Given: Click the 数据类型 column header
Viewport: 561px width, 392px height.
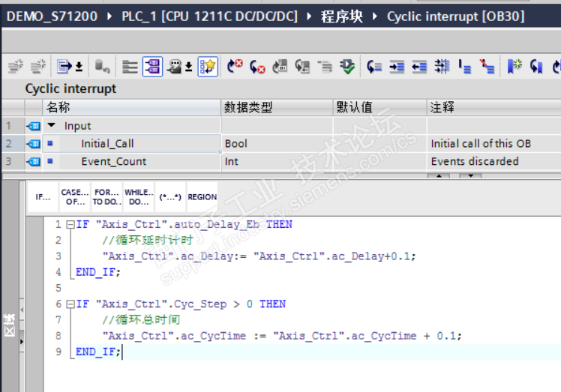Looking at the screenshot, I should click(277, 107).
